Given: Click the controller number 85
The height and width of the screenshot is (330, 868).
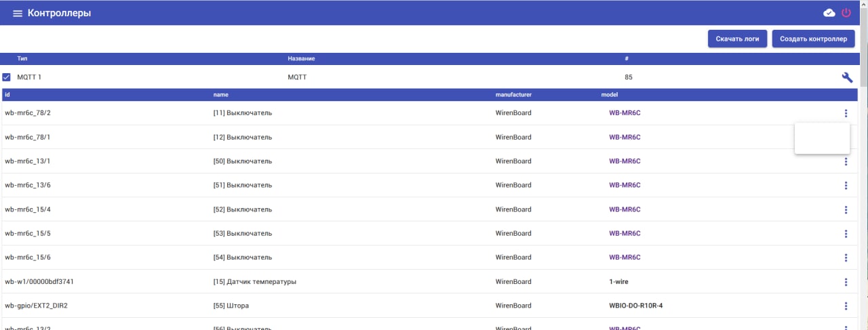Looking at the screenshot, I should coord(629,77).
